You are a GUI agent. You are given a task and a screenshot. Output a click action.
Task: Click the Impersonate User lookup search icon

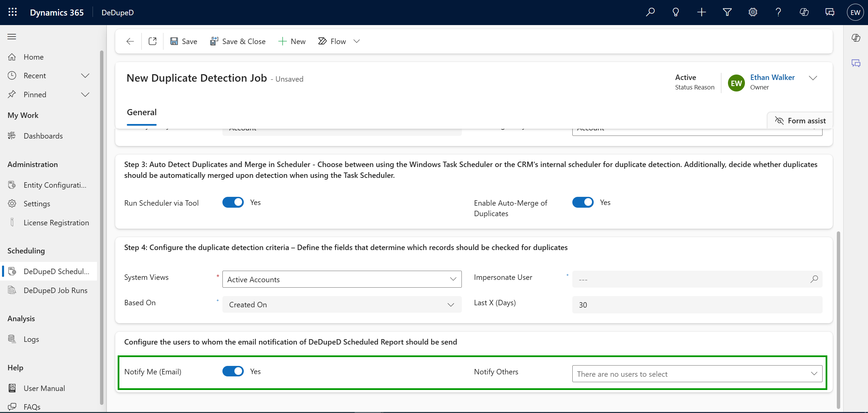[814, 279]
